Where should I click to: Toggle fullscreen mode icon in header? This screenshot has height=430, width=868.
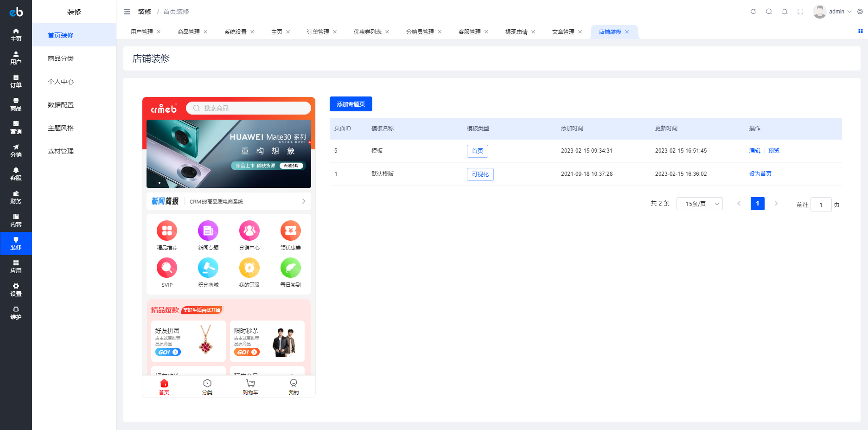pyautogui.click(x=800, y=12)
